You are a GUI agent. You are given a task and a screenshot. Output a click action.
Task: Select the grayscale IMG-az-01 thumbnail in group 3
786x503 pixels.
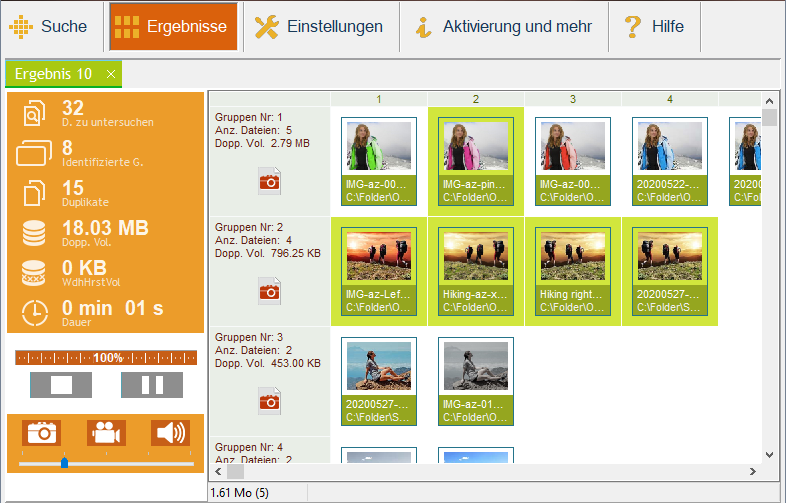[475, 380]
